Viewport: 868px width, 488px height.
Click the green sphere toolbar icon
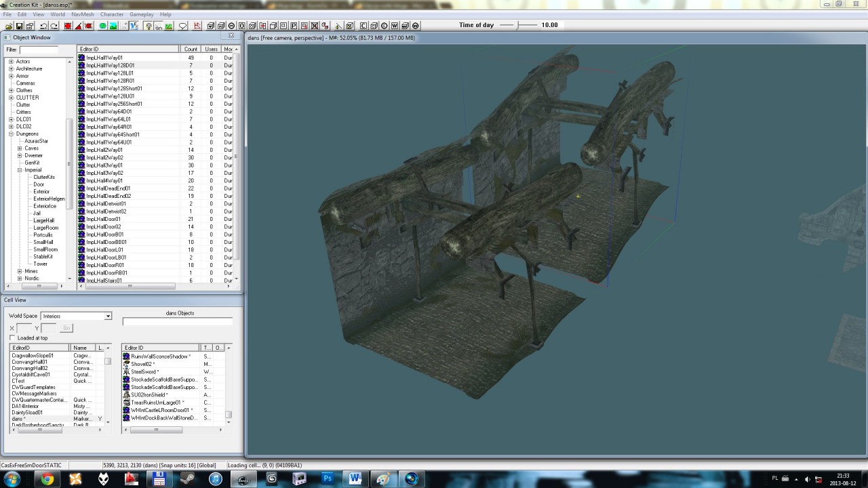[103, 26]
